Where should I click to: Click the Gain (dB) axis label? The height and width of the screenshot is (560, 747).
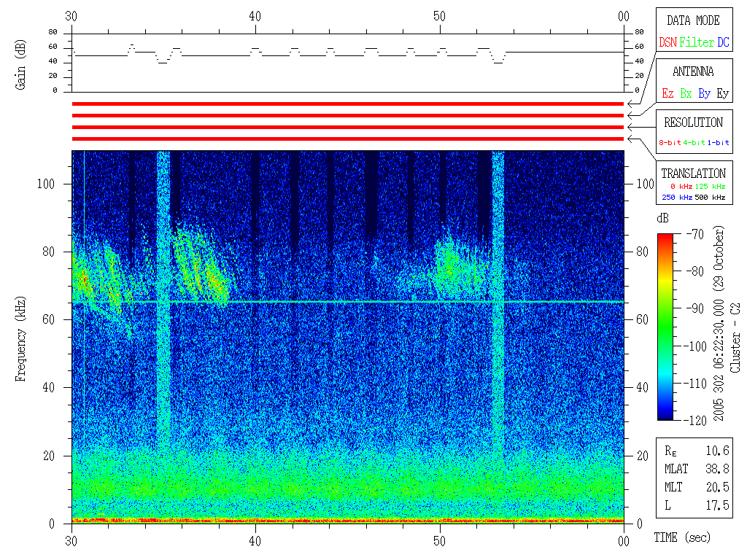pos(20,65)
